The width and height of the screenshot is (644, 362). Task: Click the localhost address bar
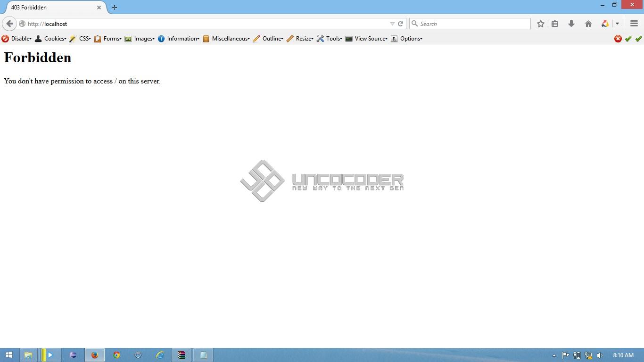(x=207, y=24)
